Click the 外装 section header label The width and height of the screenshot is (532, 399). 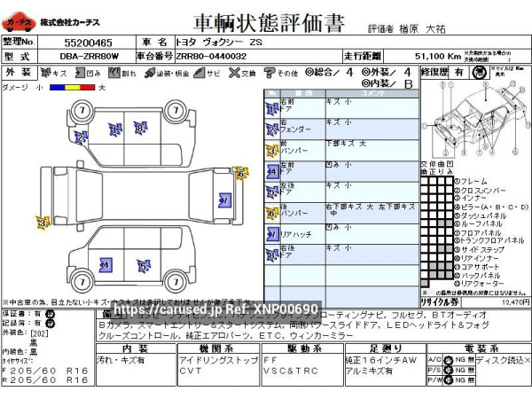click(x=18, y=72)
